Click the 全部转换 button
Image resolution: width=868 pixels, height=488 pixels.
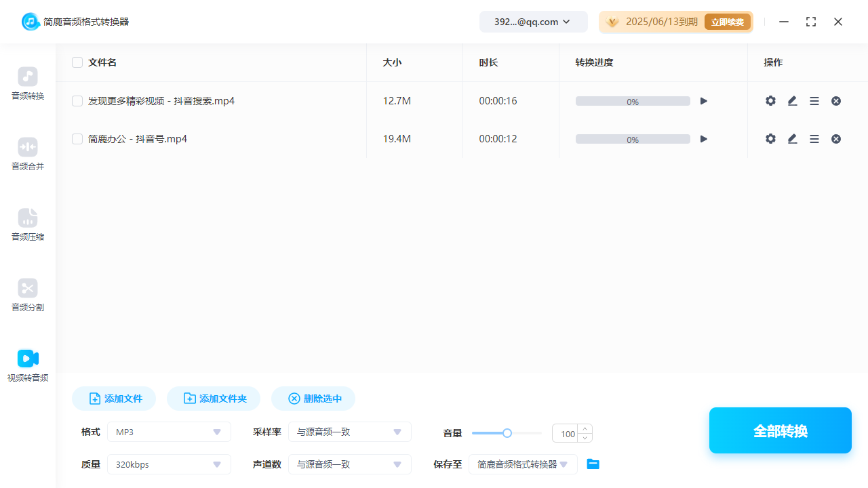(x=780, y=430)
